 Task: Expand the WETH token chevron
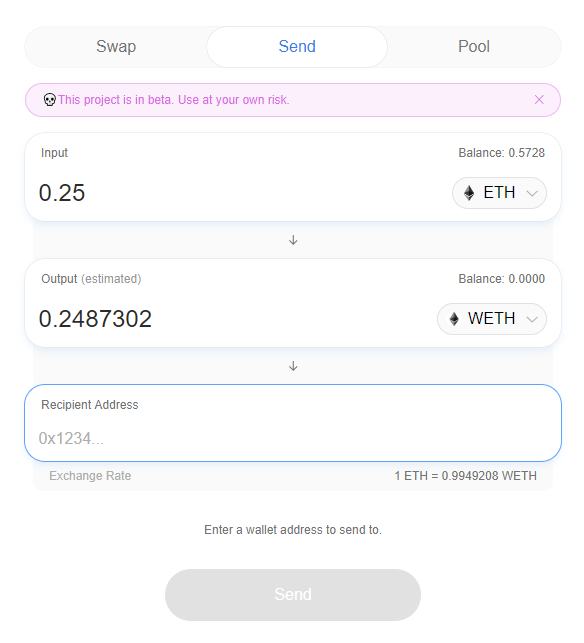click(532, 319)
